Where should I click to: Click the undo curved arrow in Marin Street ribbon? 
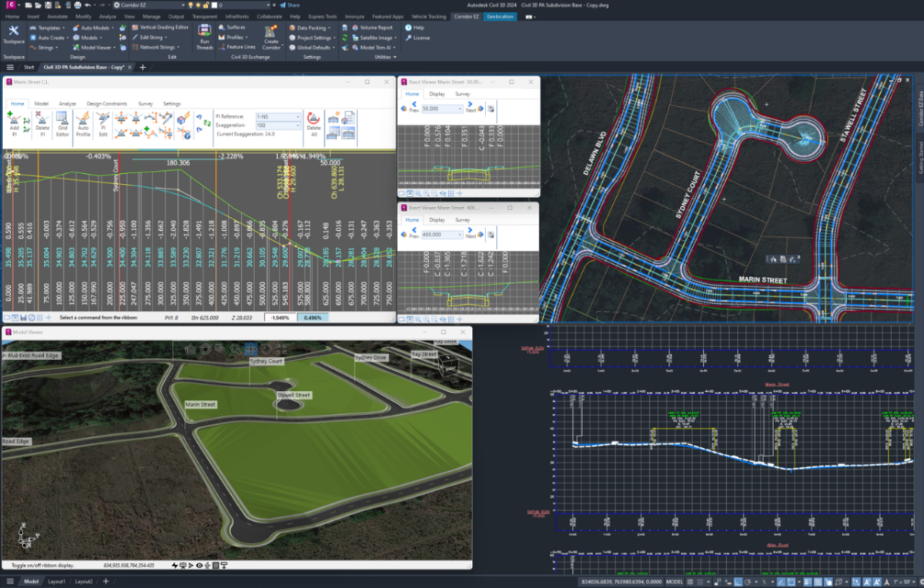pyautogui.click(x=199, y=118)
